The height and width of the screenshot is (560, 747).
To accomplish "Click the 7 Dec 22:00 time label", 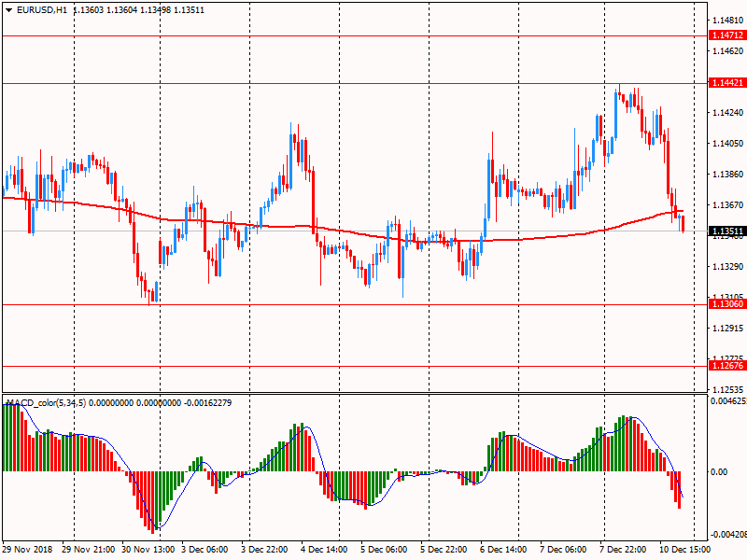I will (x=625, y=550).
